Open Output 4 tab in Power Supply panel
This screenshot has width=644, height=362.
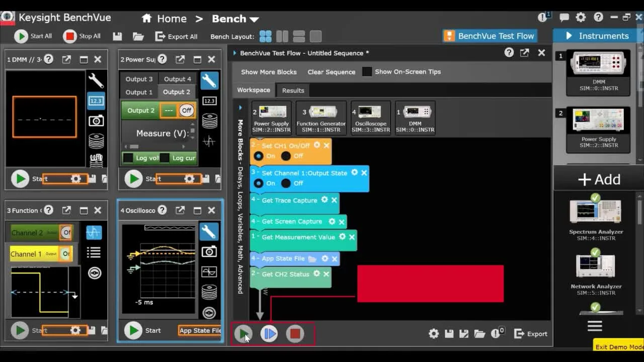click(178, 79)
